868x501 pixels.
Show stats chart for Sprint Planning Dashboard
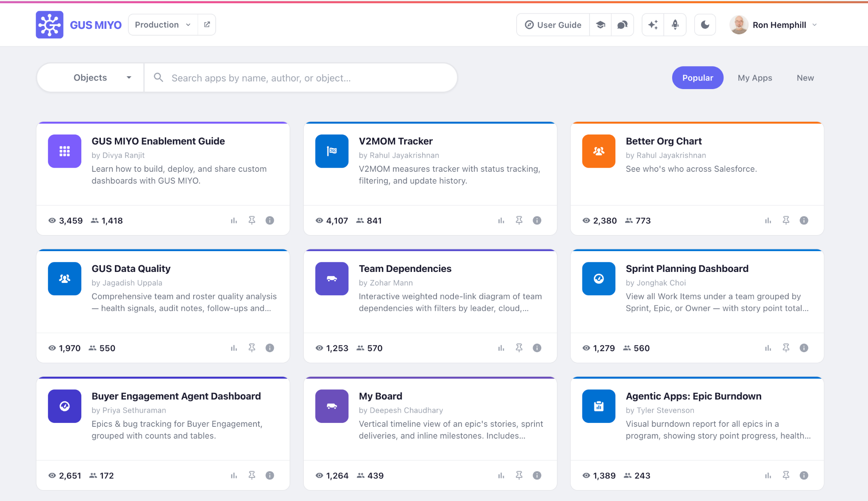click(768, 348)
